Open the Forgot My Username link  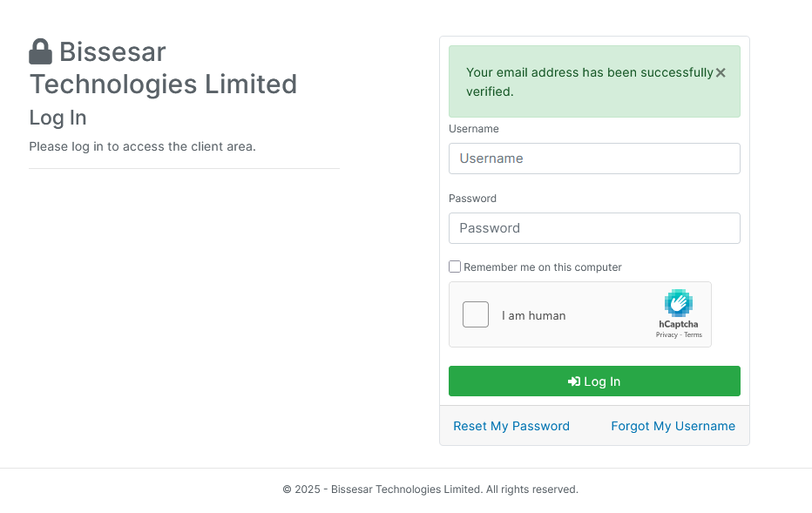pyautogui.click(x=673, y=426)
